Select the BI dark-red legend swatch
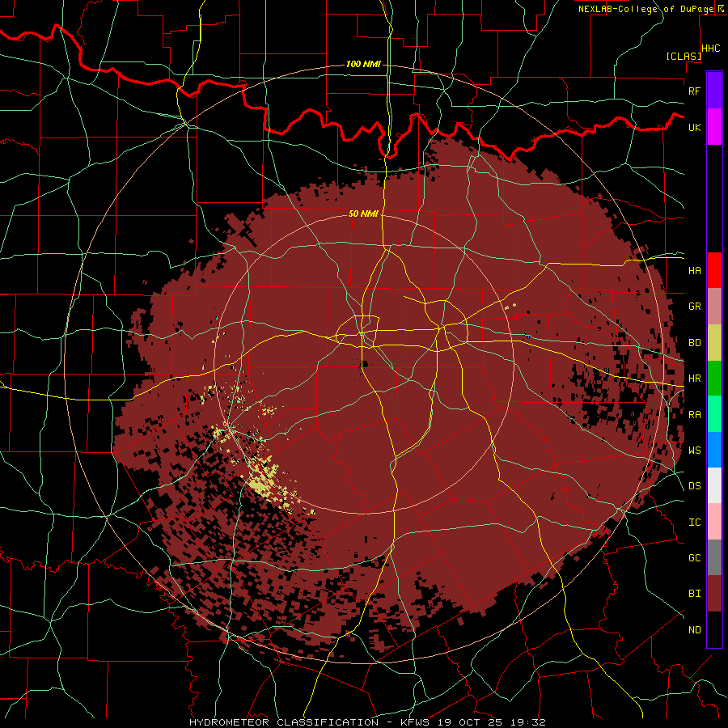728x728 pixels. point(714,594)
